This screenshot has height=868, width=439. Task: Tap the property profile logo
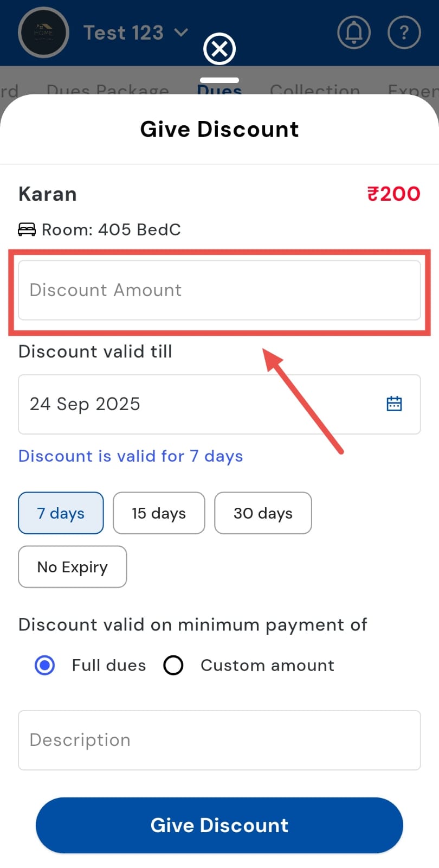coord(43,33)
